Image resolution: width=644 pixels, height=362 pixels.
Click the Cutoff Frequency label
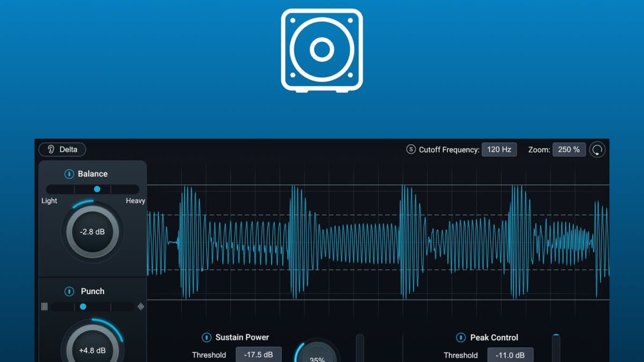[x=449, y=150]
